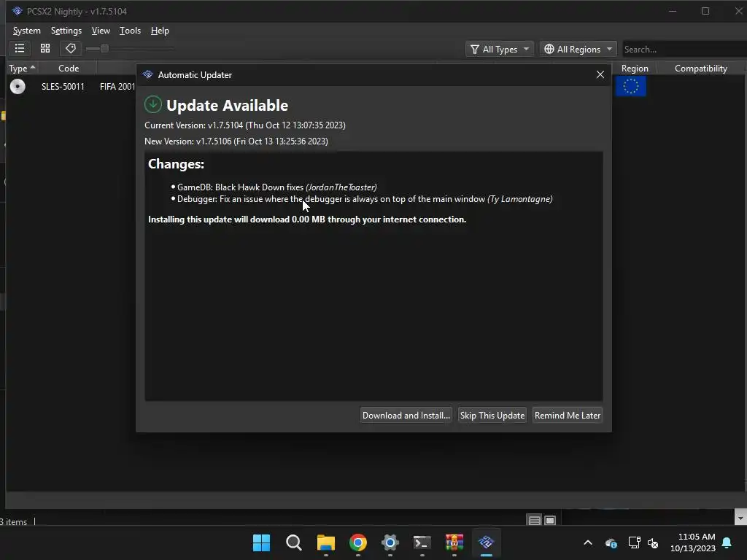Open the System menu

click(x=27, y=31)
